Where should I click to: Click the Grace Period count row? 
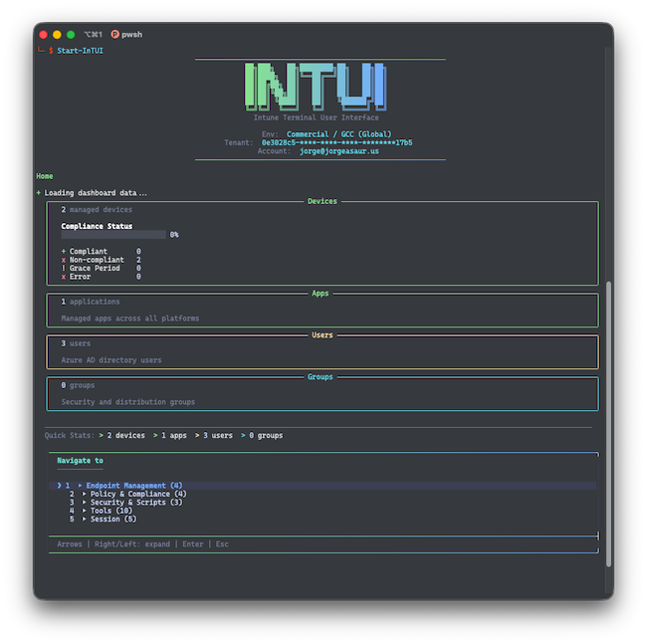pos(102,268)
